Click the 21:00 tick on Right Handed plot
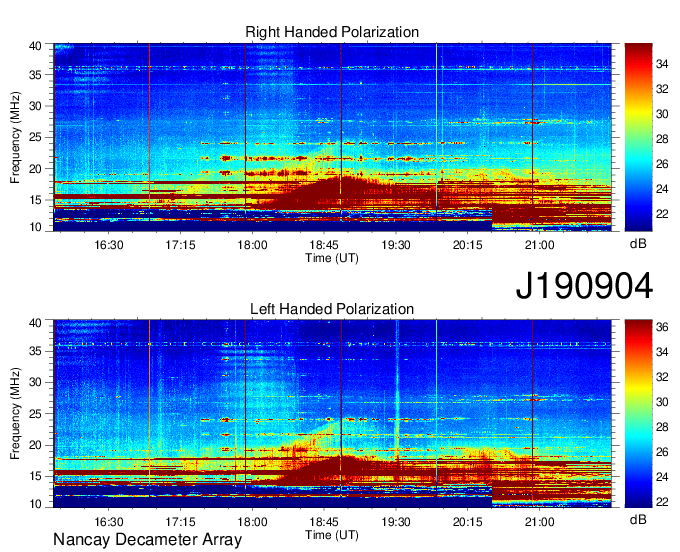 coord(539,245)
